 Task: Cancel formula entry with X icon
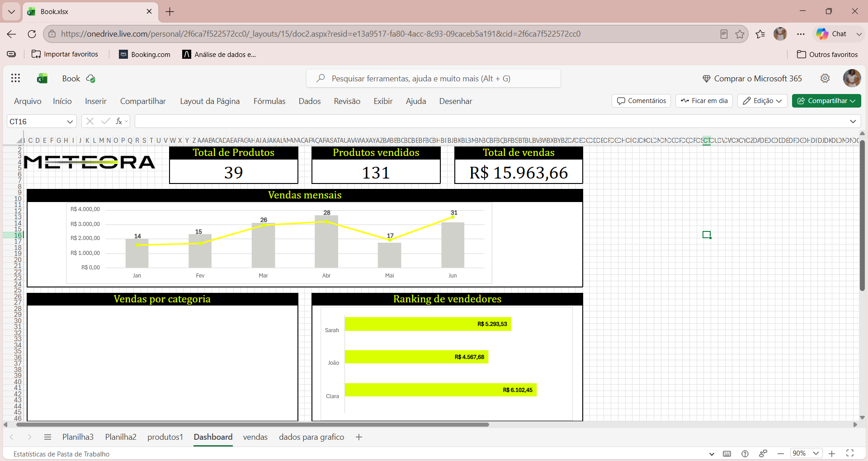(x=90, y=121)
